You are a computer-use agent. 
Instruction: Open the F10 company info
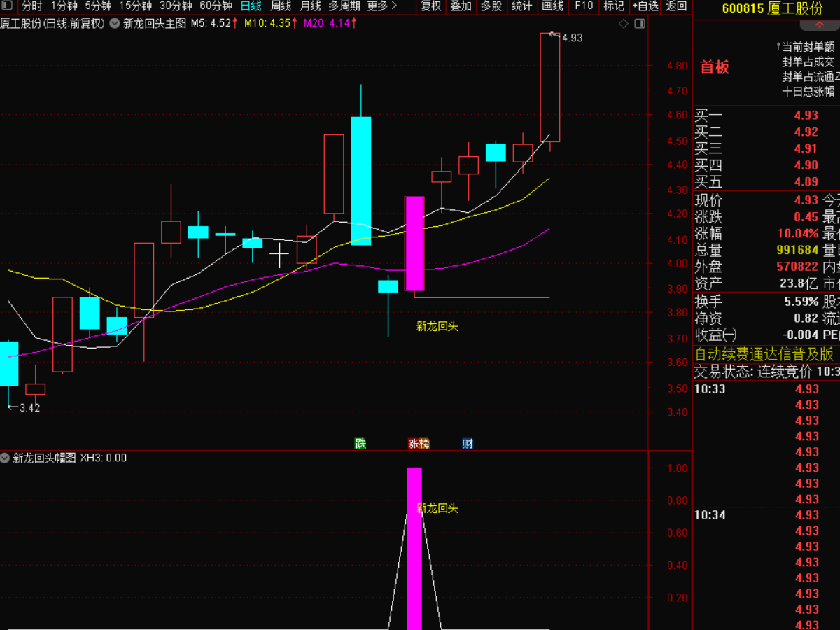click(583, 6)
